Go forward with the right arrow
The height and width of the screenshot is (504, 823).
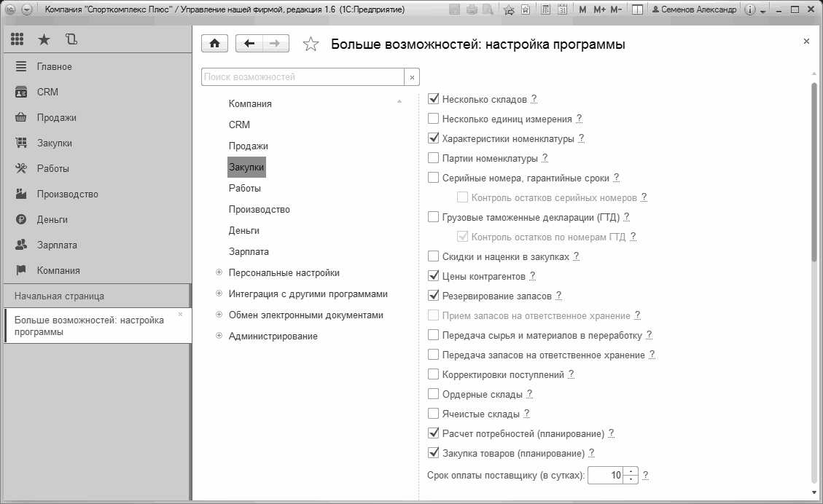276,44
